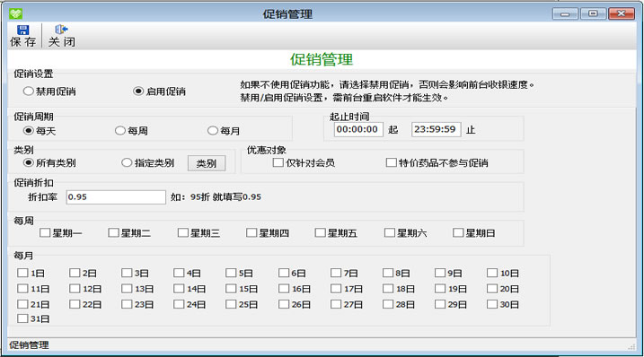The height and width of the screenshot is (357, 644).
Task: Tick the 7日 day checkbox
Action: tap(336, 273)
